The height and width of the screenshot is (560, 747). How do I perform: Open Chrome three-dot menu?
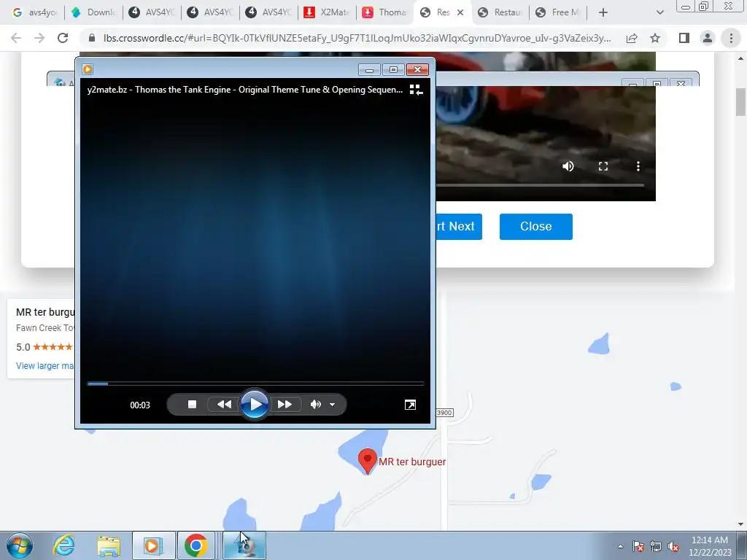pyautogui.click(x=731, y=38)
